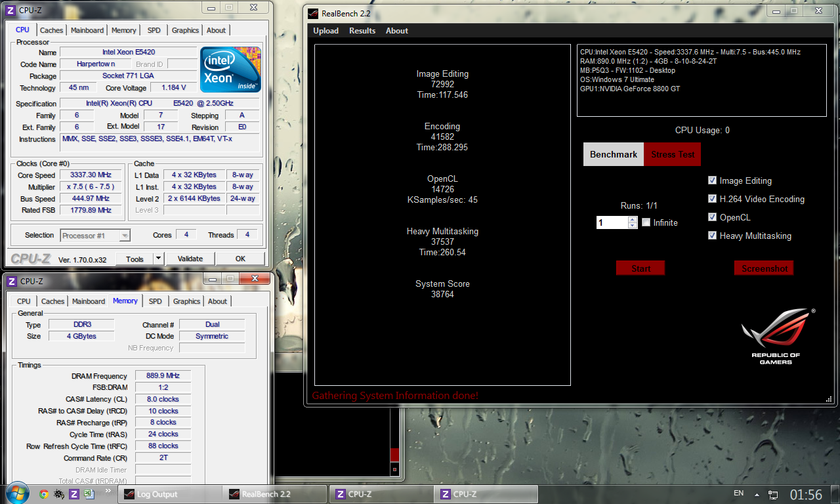Open Mainboard tab in CPU-Z timings window
Image resolution: width=840 pixels, height=504 pixels.
(89, 301)
